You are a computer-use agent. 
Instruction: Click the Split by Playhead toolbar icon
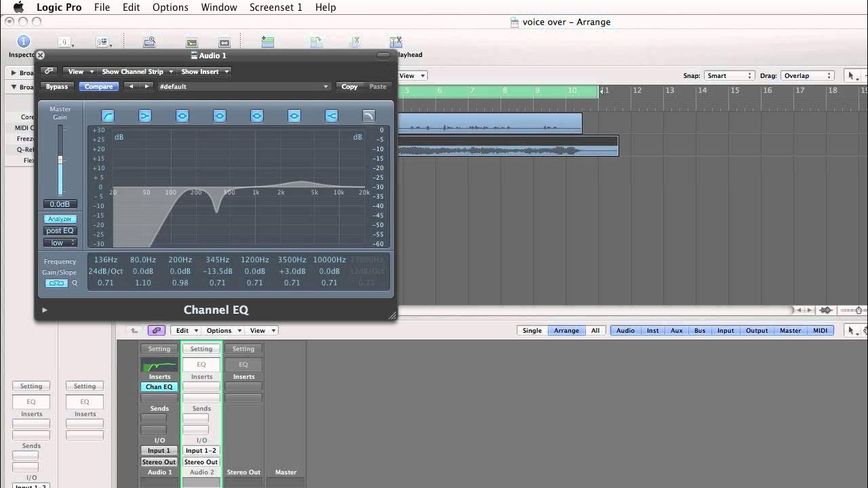point(396,43)
